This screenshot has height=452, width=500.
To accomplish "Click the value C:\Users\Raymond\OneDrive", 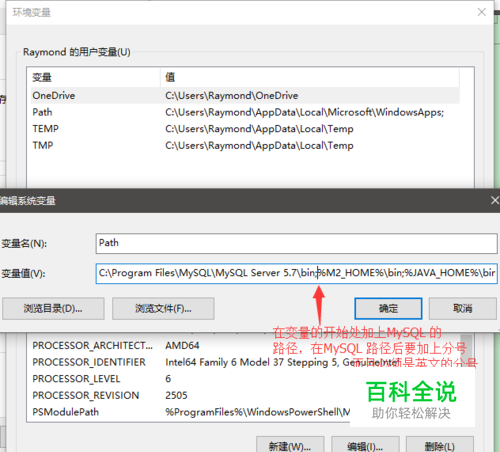I will 232,96.
